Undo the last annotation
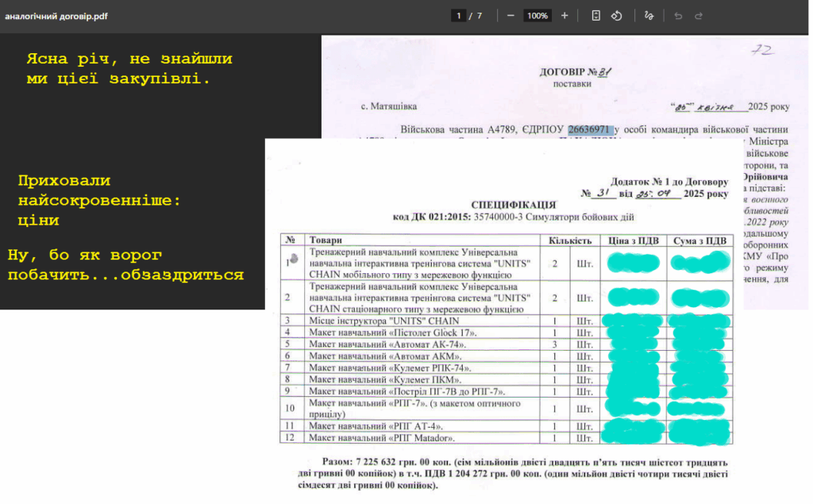 pos(678,16)
